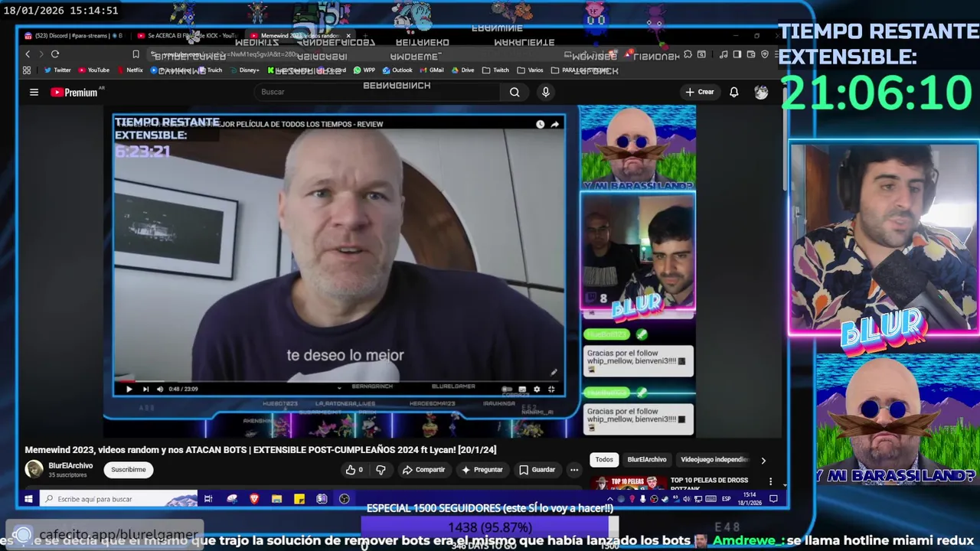Click the share arrow on the video overlay

point(554,124)
